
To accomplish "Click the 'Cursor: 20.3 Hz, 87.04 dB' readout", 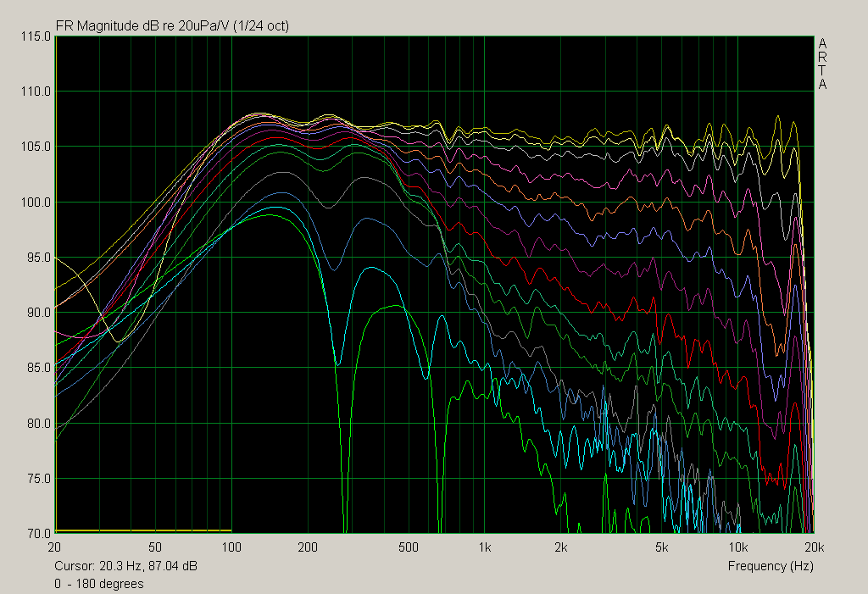I will (x=125, y=566).
